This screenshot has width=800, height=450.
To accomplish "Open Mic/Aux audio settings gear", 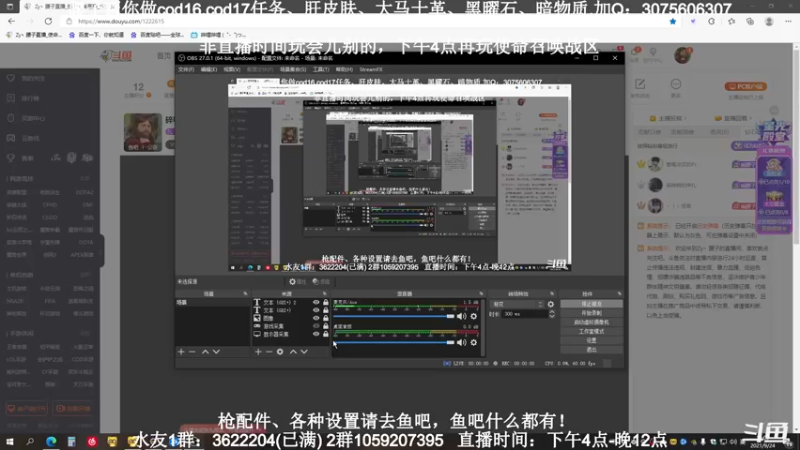I will [x=474, y=316].
